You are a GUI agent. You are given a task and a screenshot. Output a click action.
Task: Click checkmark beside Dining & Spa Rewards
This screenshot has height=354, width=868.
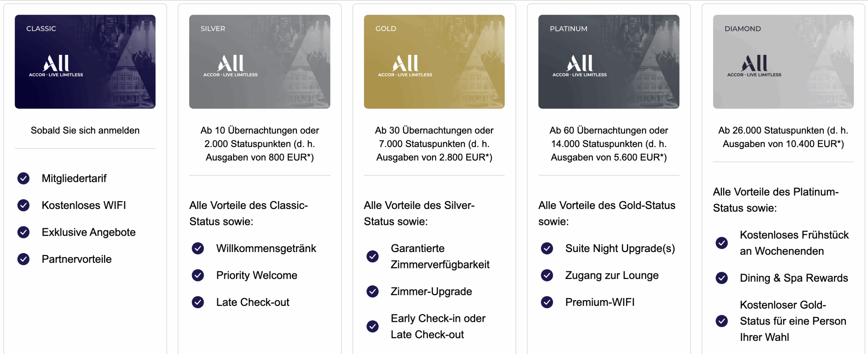pos(722,278)
